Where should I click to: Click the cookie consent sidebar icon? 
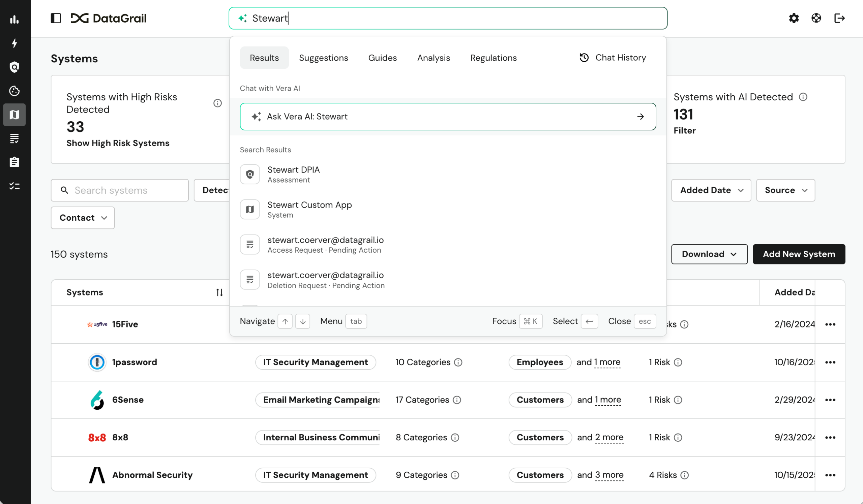tap(14, 91)
